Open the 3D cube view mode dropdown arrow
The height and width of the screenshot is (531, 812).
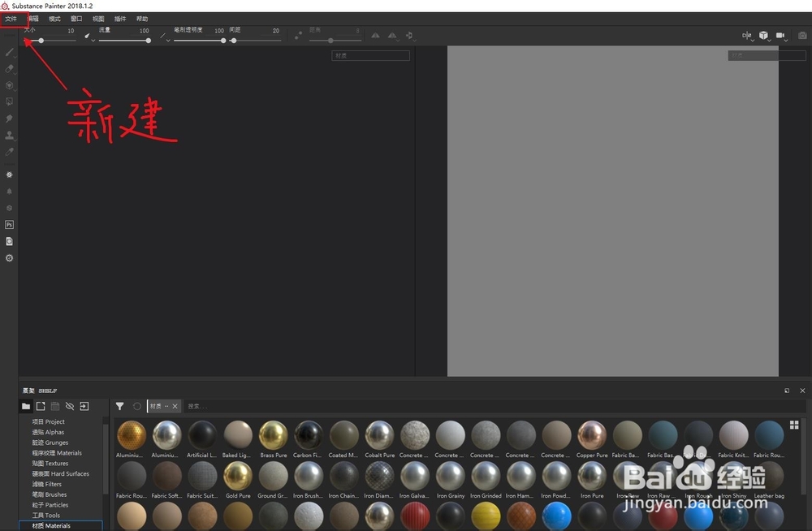(x=769, y=40)
